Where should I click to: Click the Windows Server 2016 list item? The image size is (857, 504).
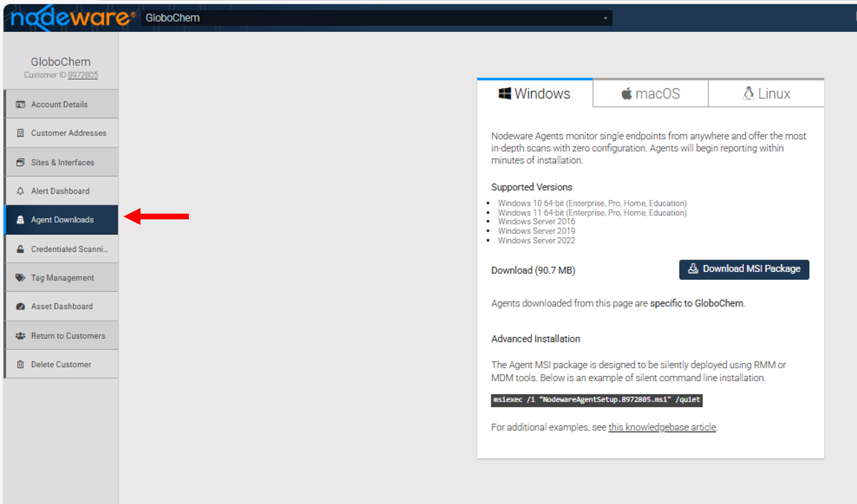537,221
